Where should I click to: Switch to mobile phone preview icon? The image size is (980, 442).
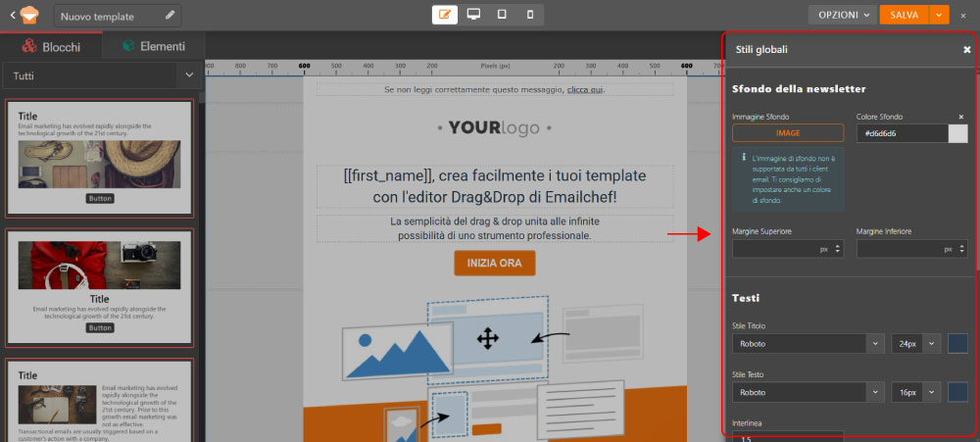pyautogui.click(x=530, y=15)
